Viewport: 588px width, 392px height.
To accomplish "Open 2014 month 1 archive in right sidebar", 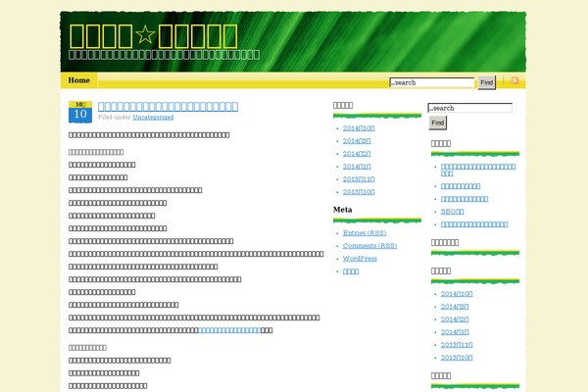I will pyautogui.click(x=455, y=332).
